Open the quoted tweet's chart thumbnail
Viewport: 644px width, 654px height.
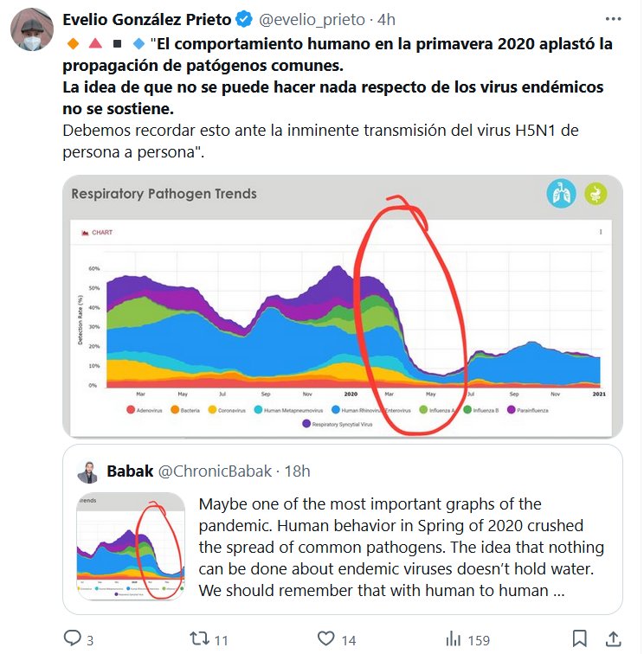[x=130, y=547]
